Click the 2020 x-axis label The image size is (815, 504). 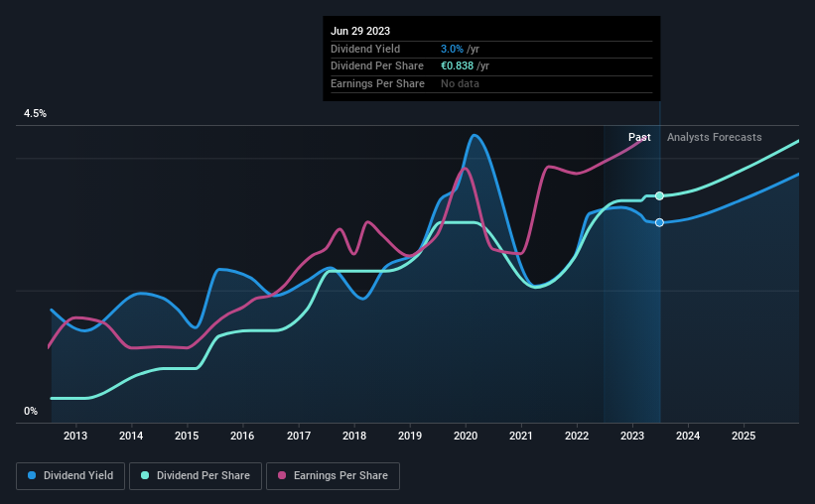[466, 436]
